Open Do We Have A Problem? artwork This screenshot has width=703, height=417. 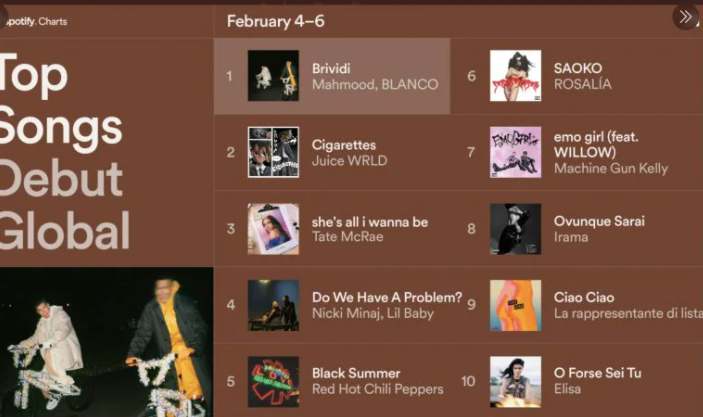point(273,305)
